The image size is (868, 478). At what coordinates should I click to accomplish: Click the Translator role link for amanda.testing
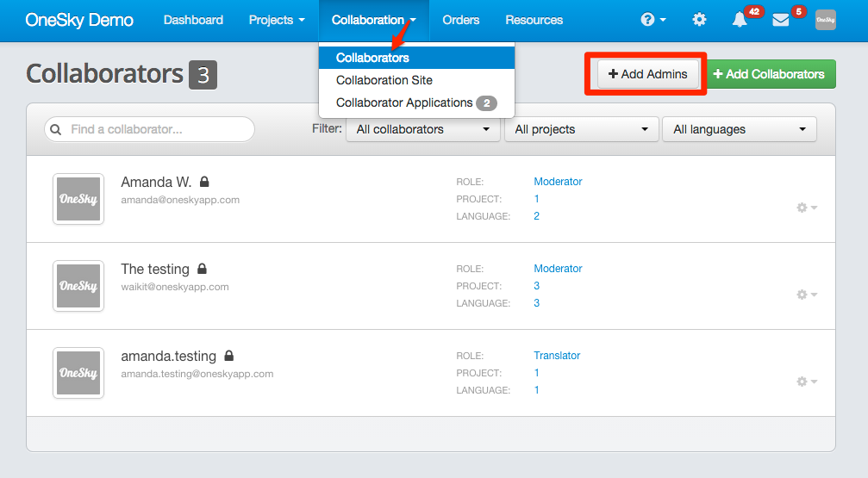[557, 356]
